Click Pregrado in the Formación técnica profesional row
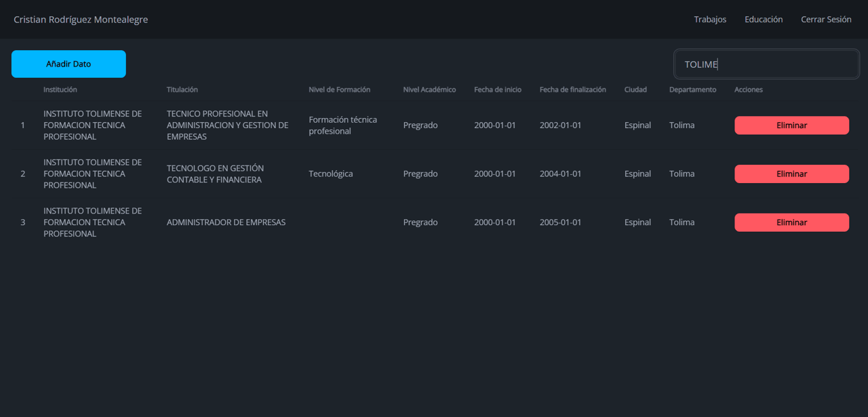This screenshot has width=868, height=417. (420, 125)
